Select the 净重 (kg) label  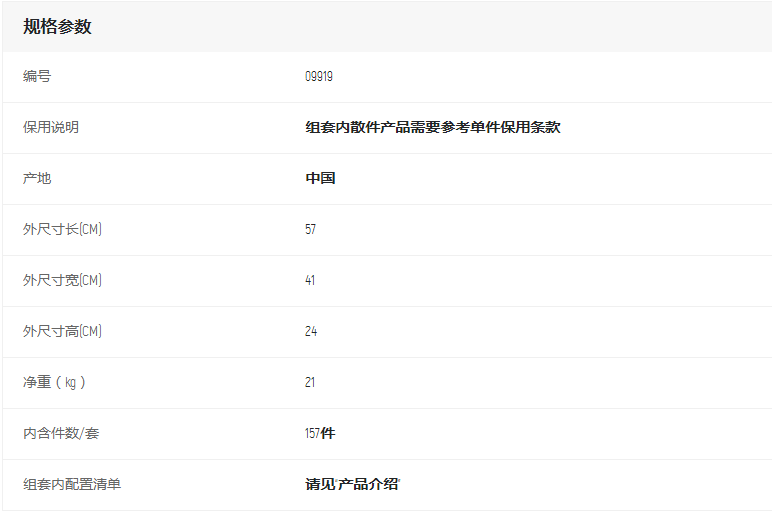(x=54, y=382)
